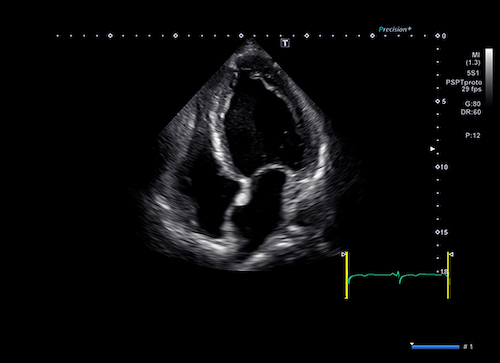Click the small triangle above the blue bar
Screen dimensions: 500x363
pos(412,344)
